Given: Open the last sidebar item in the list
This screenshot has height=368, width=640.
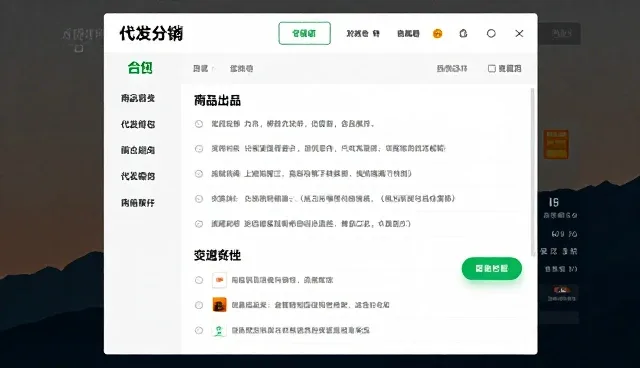Looking at the screenshot, I should (x=138, y=202).
